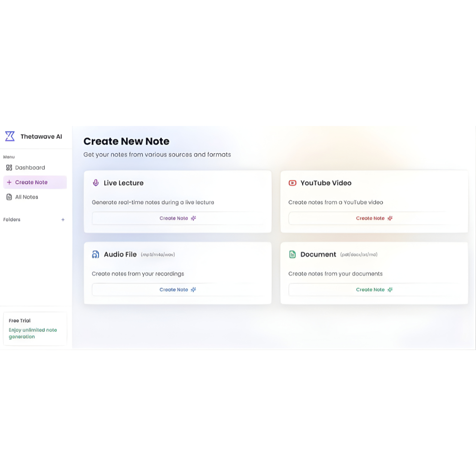Click the Dashboard grid icon
The image size is (476, 476).
point(9,168)
